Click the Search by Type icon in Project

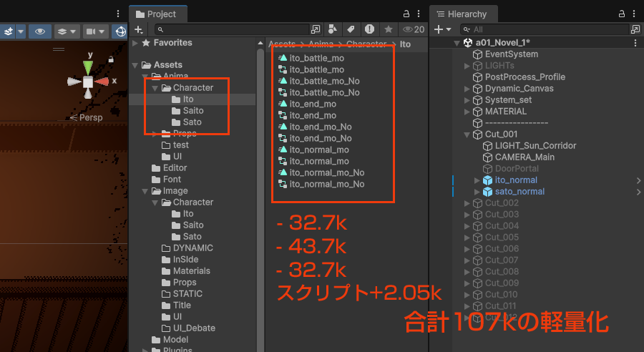pyautogui.click(x=333, y=29)
